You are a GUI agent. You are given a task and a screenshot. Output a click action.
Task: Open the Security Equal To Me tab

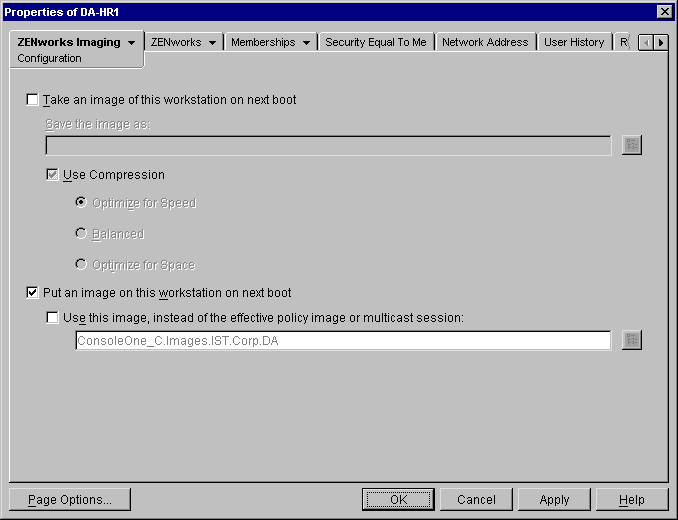click(376, 42)
